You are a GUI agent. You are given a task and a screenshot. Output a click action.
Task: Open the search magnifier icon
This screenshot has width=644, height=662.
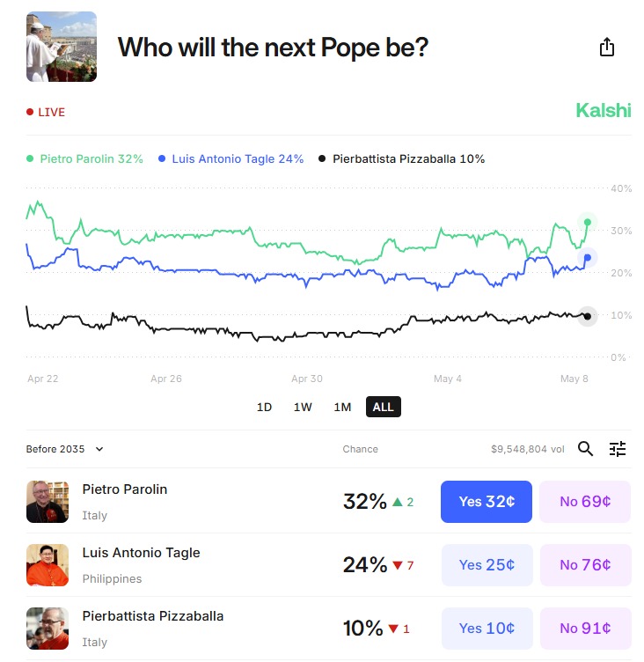click(586, 449)
